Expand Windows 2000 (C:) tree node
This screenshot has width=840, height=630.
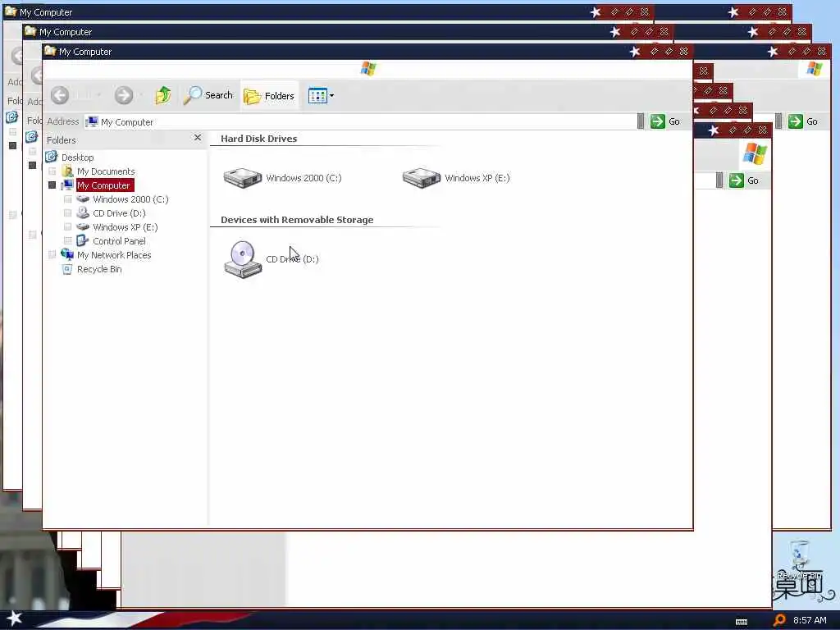coord(67,199)
